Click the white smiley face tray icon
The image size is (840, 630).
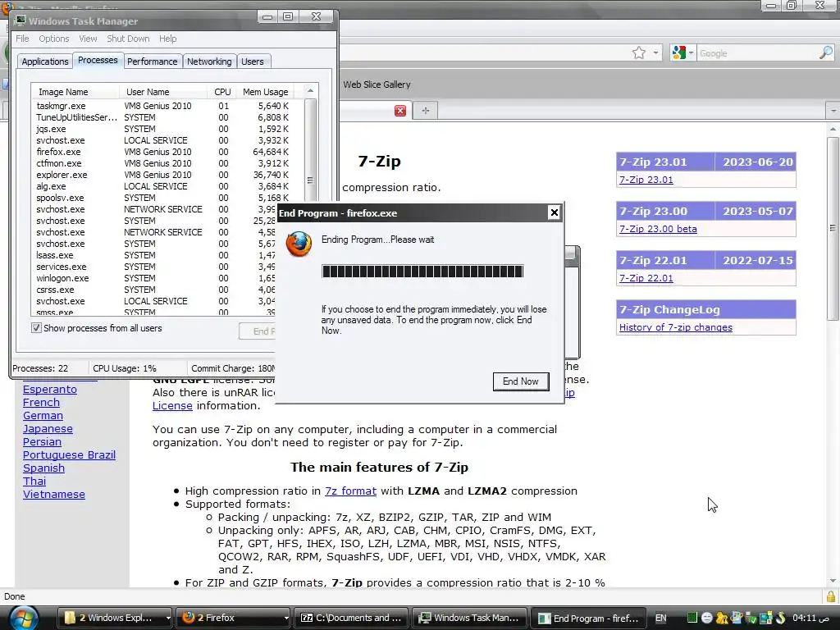tap(706, 618)
